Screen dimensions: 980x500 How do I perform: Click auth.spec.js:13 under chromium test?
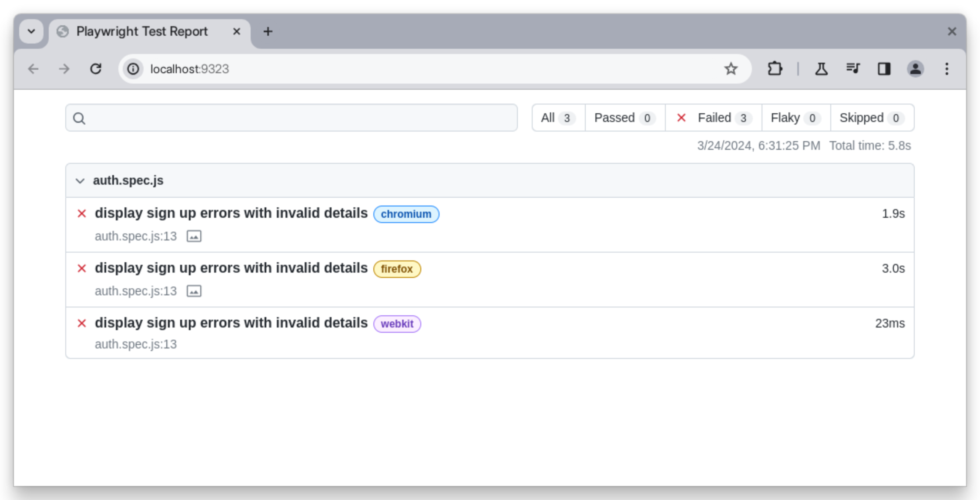136,236
